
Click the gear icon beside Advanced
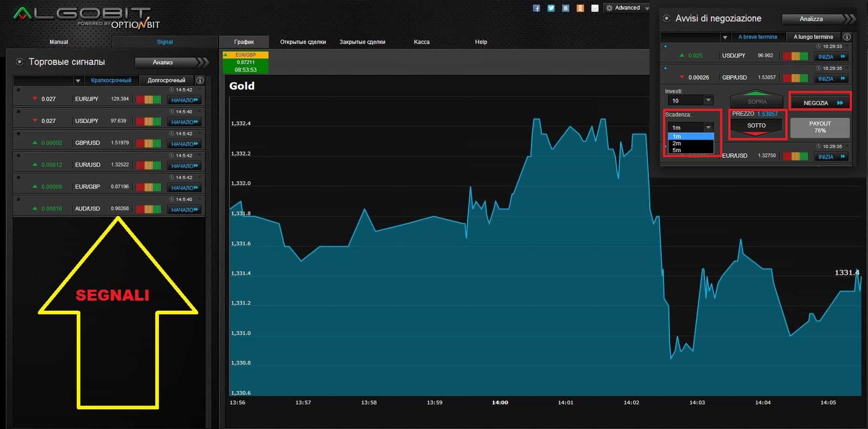coord(610,8)
